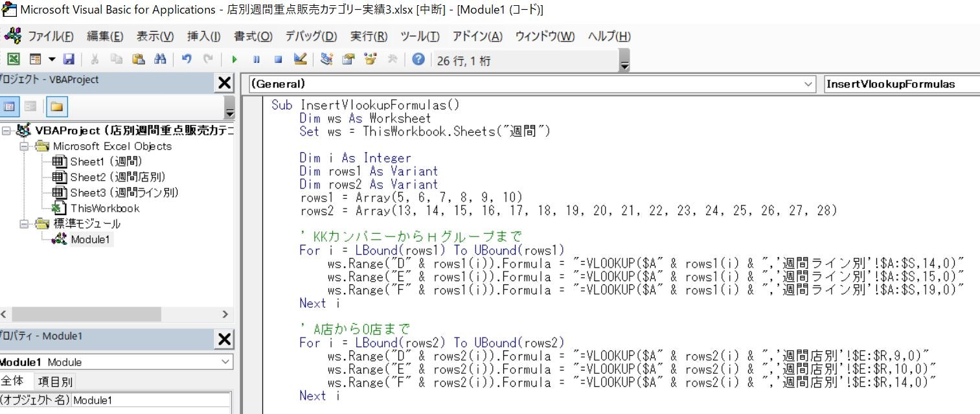Screen dimensions: 980x414
Task: Open the ファイル(F) menu
Action: (50, 36)
